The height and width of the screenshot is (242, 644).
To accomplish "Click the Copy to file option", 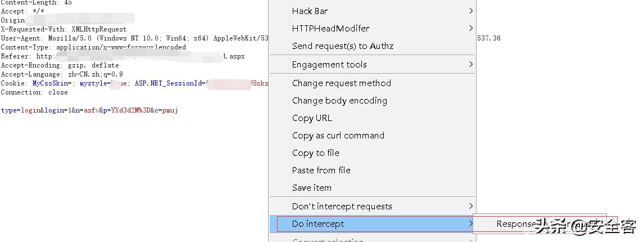I will (315, 153).
